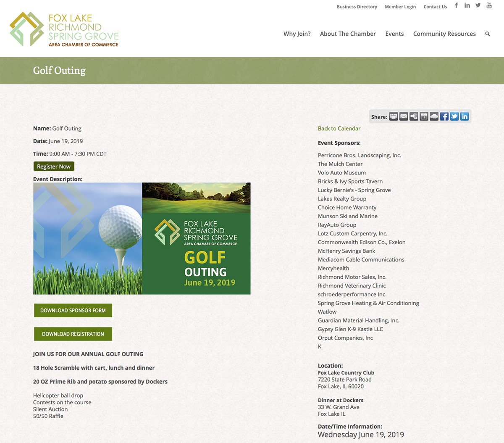
Task: Click the cloud icon in the Share bar
Action: point(434,116)
